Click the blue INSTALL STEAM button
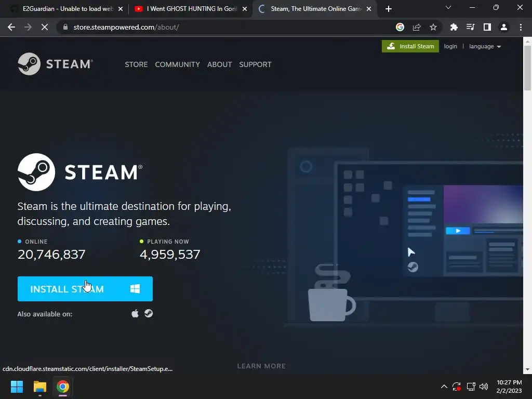The image size is (532, 399). pyautogui.click(x=85, y=289)
